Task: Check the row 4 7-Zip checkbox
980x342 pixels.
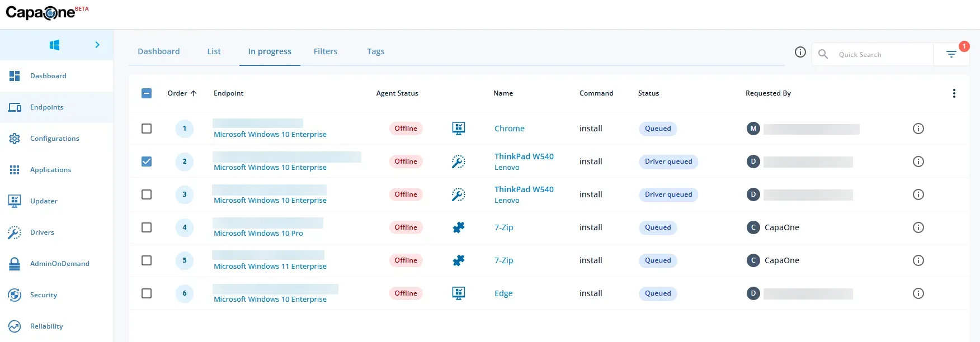Action: point(147,227)
